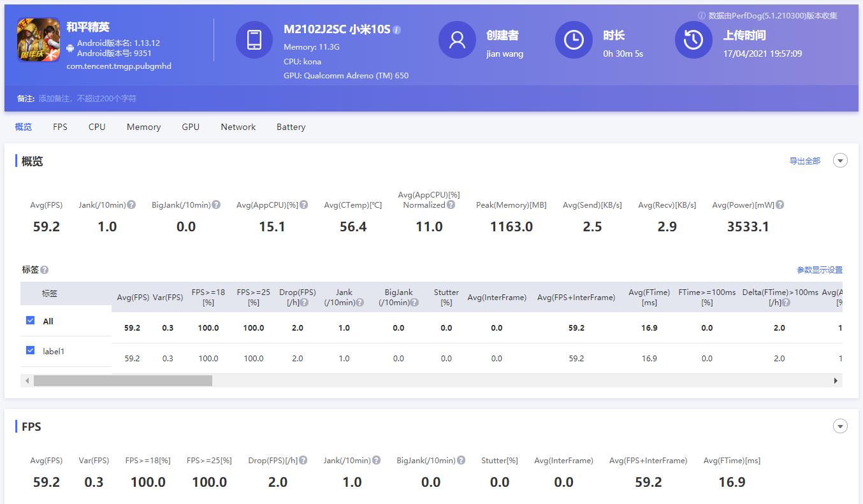Click the 上传时间 history clock icon
Screen dimensions: 863x504
[693, 40]
